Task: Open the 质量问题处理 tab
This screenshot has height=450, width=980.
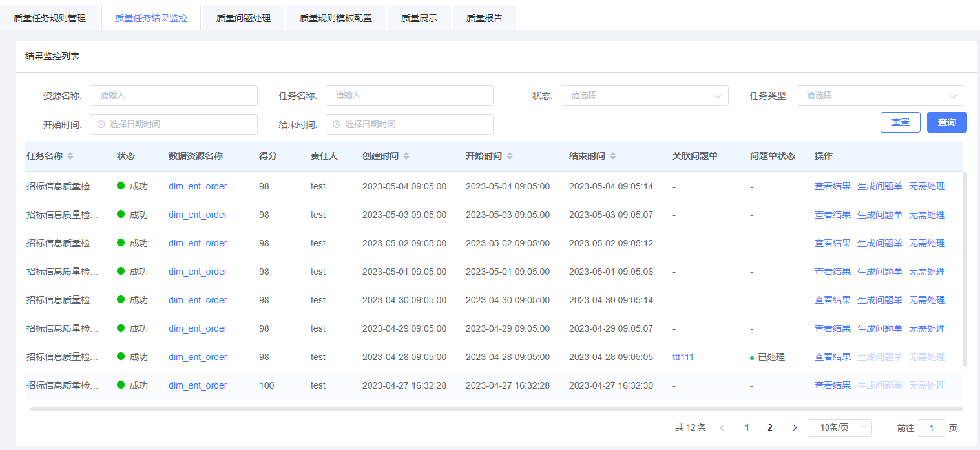Action: coord(244,18)
